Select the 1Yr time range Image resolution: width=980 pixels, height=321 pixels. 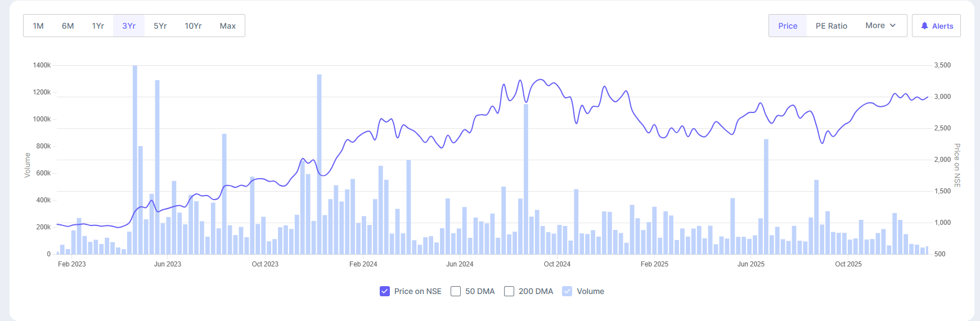click(x=98, y=26)
